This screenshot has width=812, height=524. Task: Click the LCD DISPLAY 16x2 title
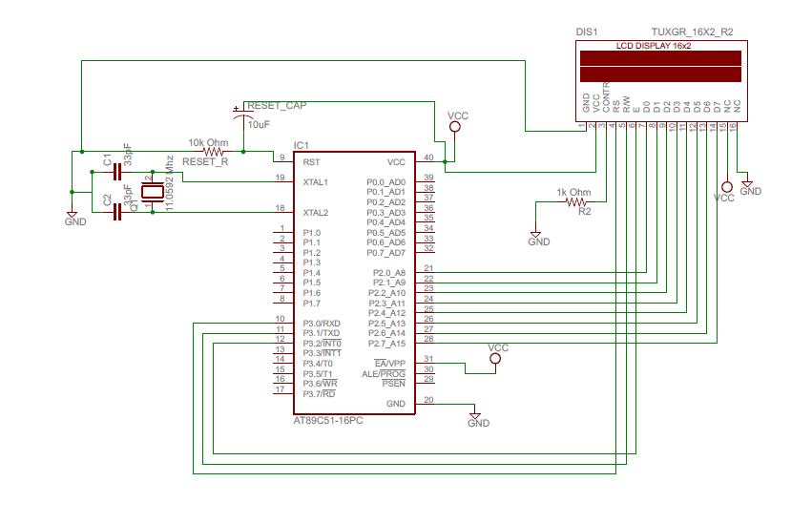654,46
